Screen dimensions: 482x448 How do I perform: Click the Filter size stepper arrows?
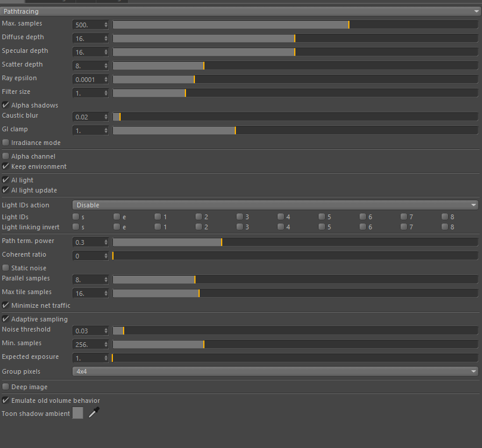coord(106,93)
